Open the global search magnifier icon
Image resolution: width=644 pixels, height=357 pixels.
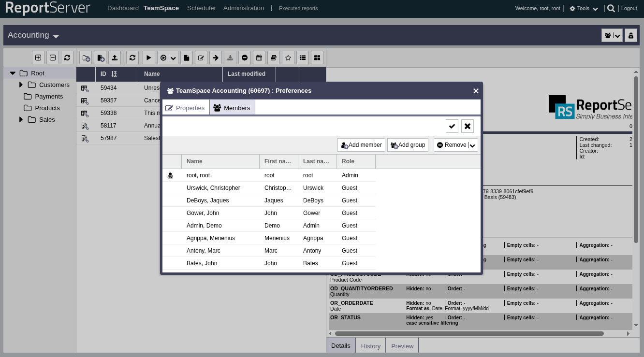pos(611,8)
